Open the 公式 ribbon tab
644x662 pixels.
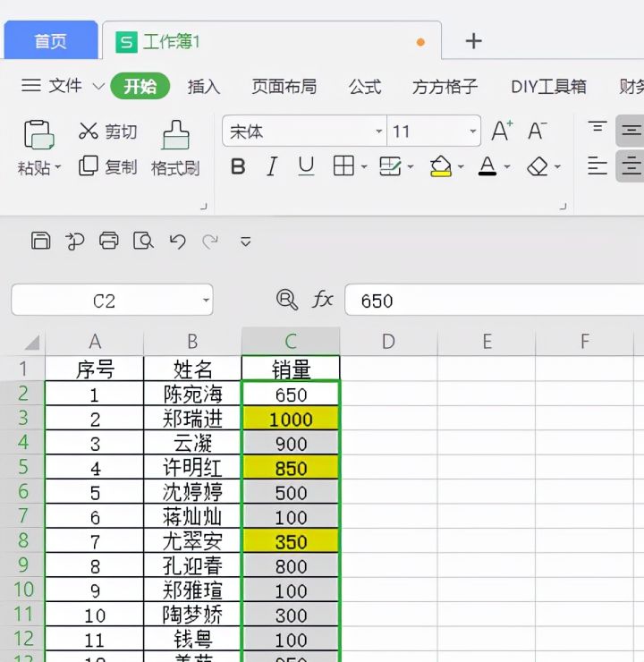click(365, 87)
